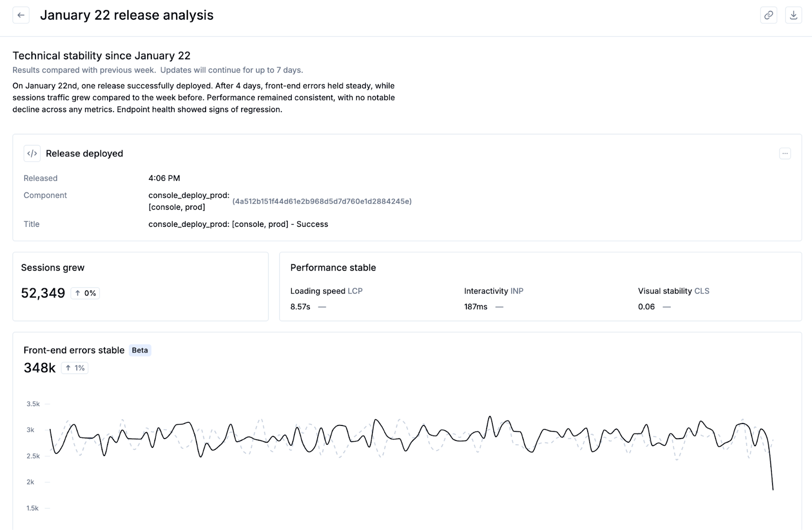812x530 pixels.
Task: Select the Loading speed LCP metric
Action: [x=326, y=291]
